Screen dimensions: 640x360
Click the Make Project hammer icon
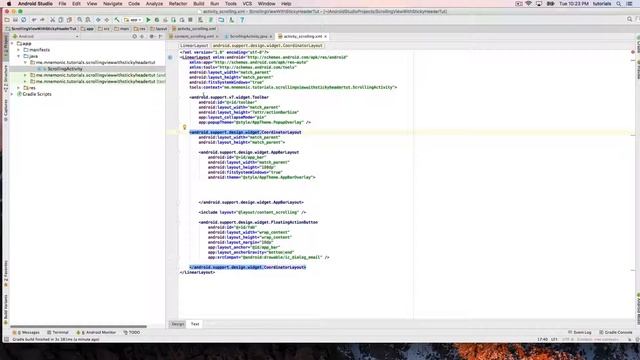pyautogui.click(x=117, y=20)
